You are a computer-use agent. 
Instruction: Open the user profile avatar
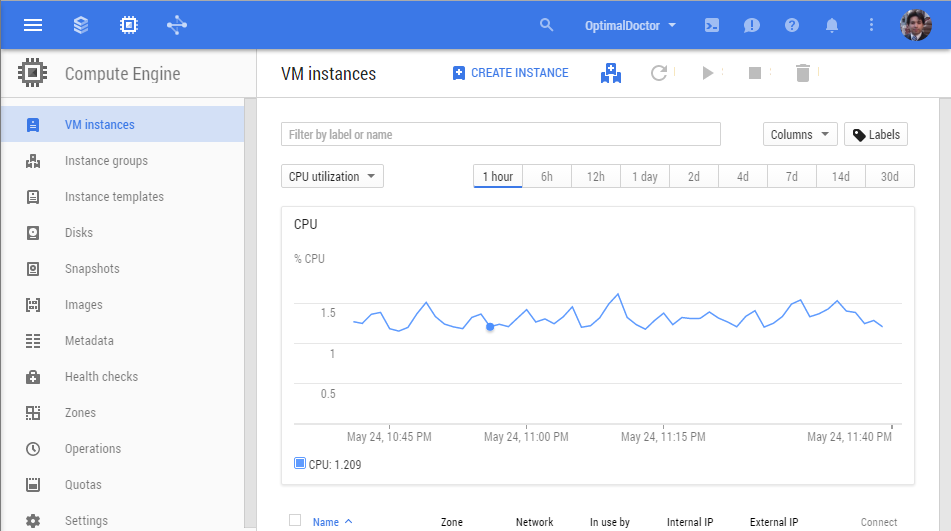(916, 25)
